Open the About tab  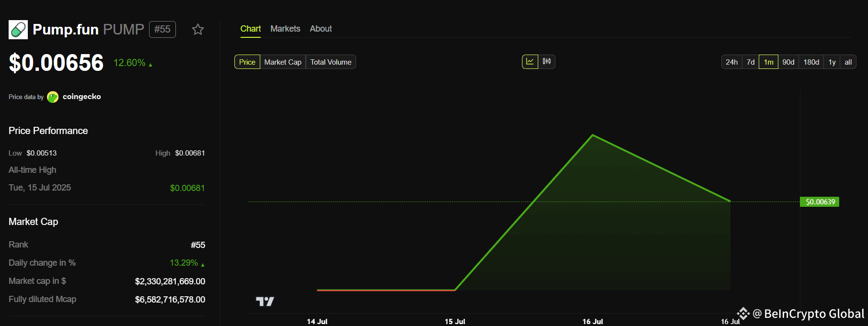tap(321, 29)
